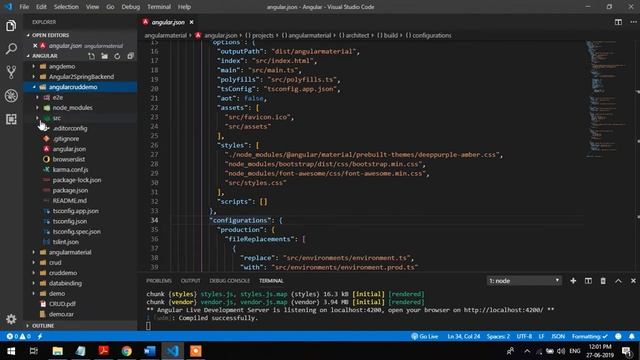Screen dimensions: 640x360
Task: Open the Selection menu
Action: click(66, 7)
